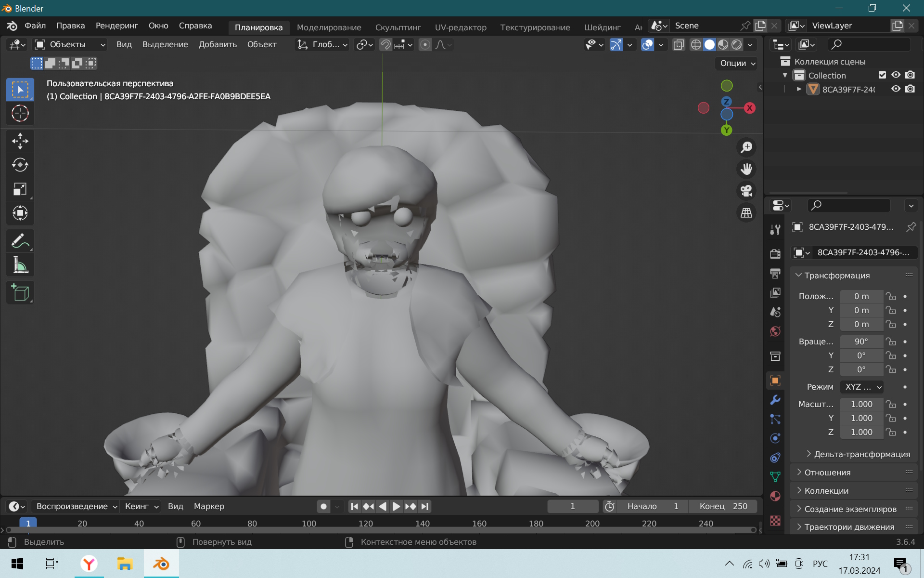Switch to the Моделирование workspace tab

329,27
